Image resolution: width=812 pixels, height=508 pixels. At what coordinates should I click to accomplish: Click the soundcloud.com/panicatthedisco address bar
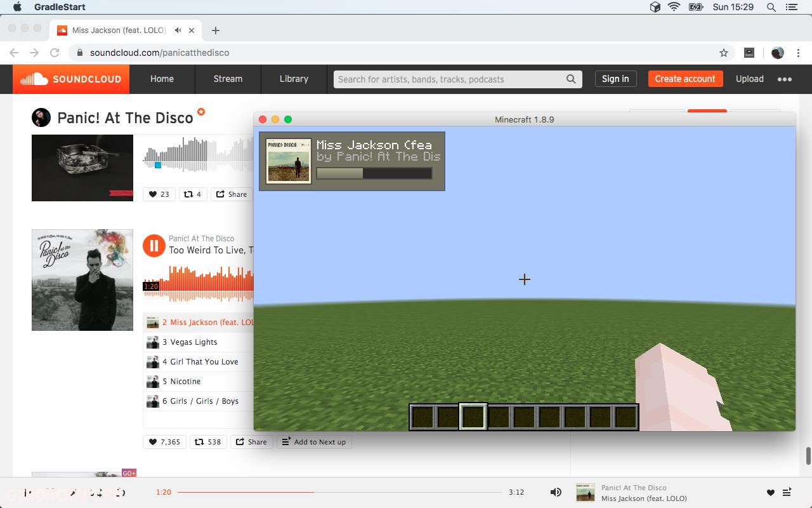403,53
